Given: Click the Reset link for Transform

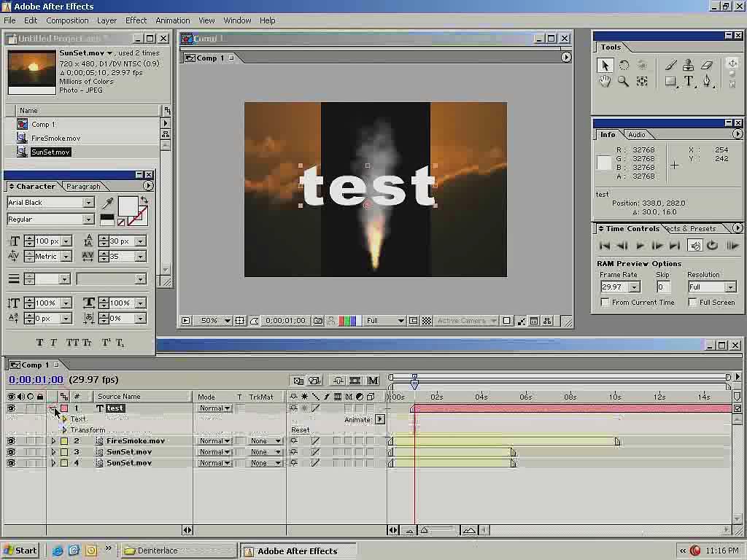Looking at the screenshot, I should tap(300, 430).
